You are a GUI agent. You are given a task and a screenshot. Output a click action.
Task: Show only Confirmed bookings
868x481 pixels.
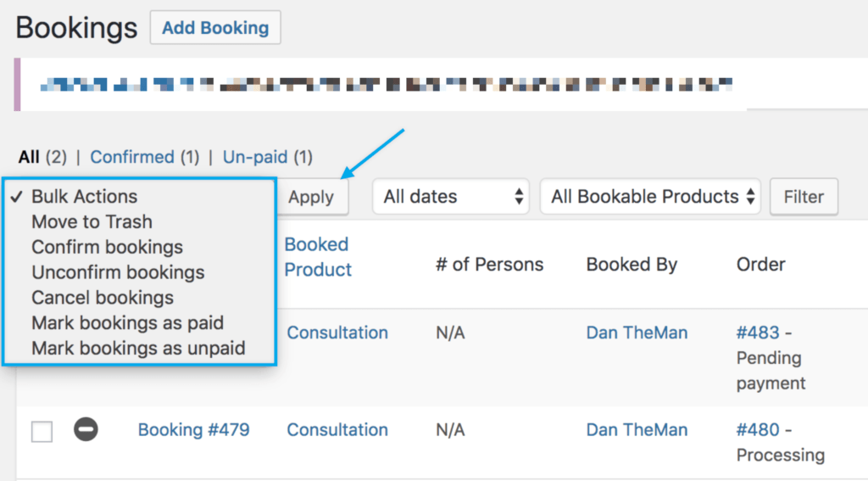[x=131, y=157]
